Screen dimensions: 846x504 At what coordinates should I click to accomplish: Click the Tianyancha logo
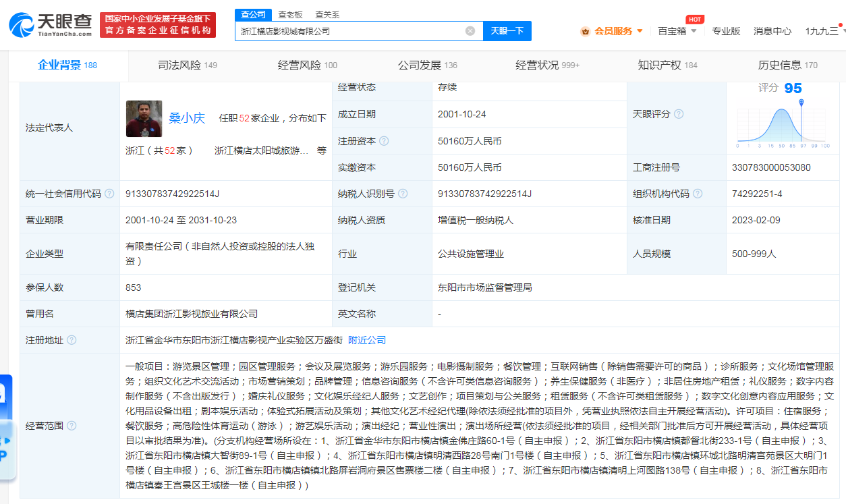click(x=51, y=25)
